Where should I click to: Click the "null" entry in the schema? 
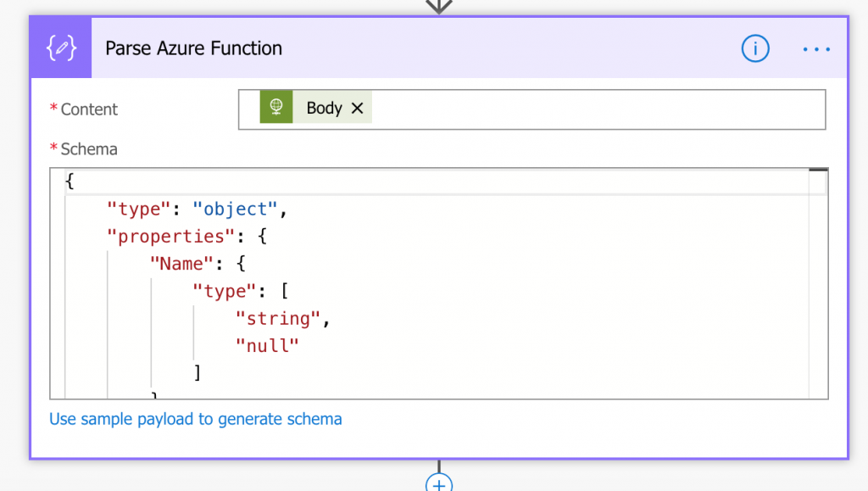pos(267,346)
